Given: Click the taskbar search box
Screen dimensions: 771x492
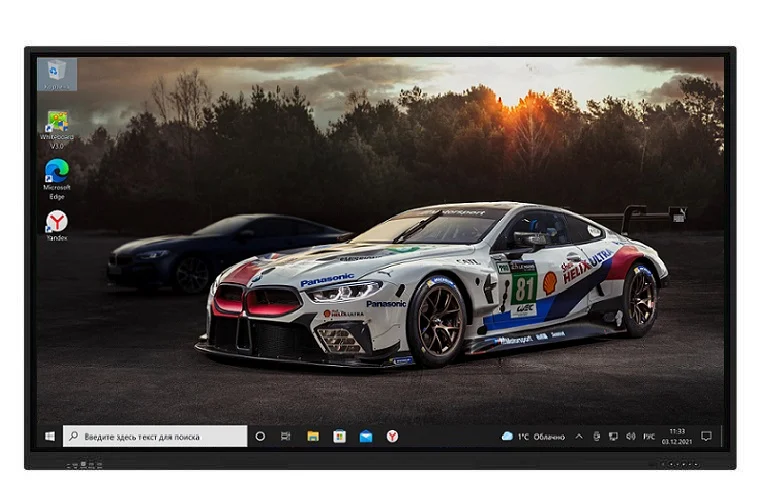Looking at the screenshot, I should 155,436.
